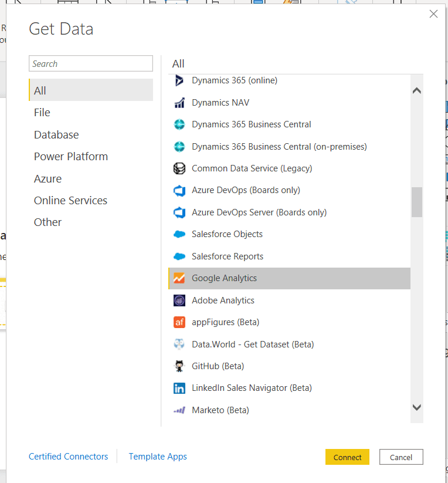
Task: Pick Data.World - Get Dataset (Beta) label
Action: (x=253, y=344)
